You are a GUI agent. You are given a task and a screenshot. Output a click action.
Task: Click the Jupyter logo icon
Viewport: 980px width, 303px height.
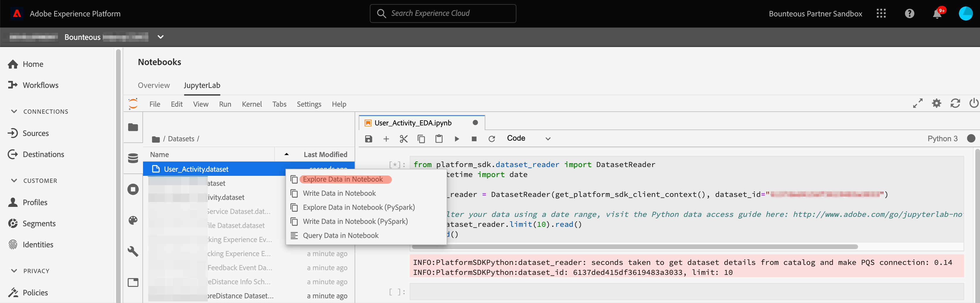tap(133, 104)
